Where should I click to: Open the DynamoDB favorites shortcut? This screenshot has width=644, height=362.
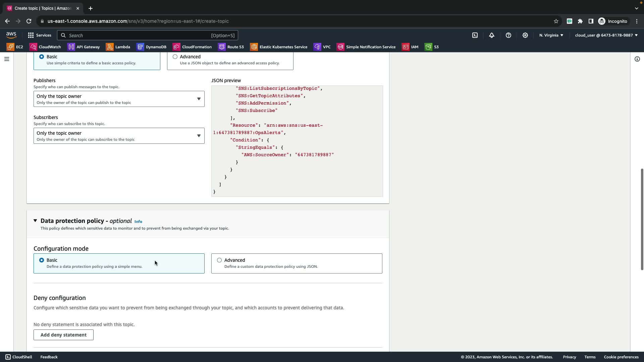coord(152,47)
